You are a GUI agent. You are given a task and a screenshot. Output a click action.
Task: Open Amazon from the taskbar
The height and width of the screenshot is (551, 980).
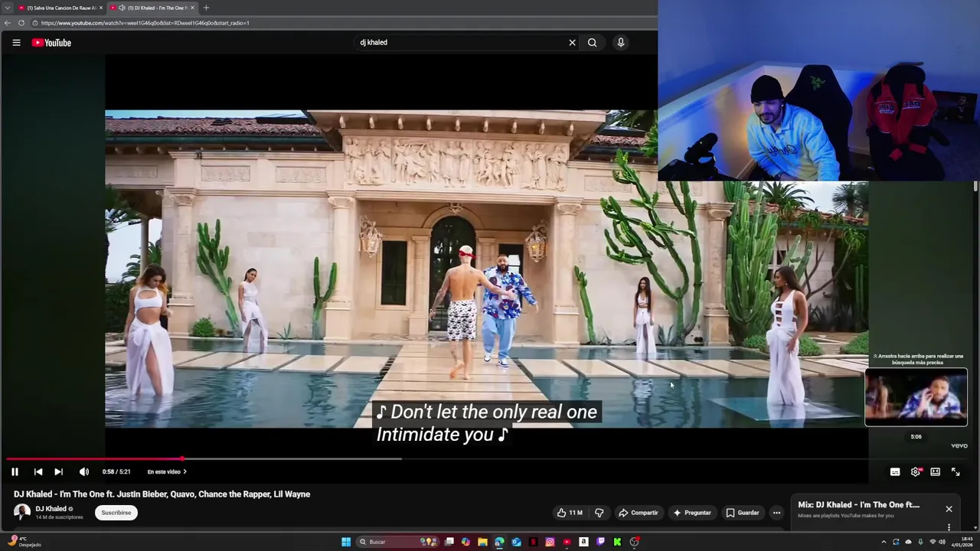[x=583, y=542]
